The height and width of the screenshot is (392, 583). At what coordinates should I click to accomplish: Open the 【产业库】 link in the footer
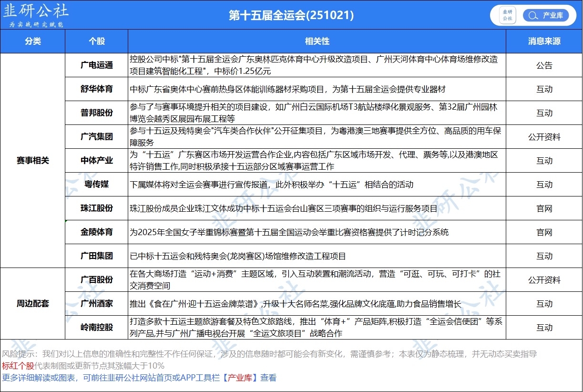(x=241, y=378)
